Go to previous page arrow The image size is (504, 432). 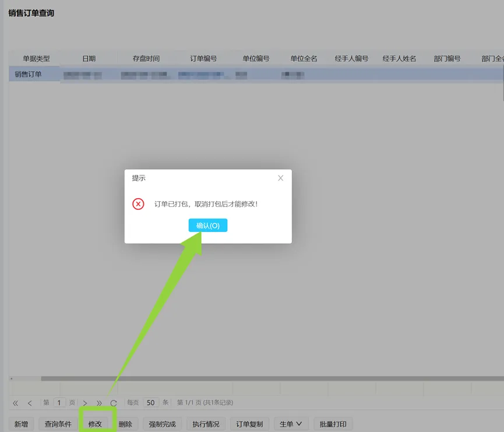coord(30,403)
